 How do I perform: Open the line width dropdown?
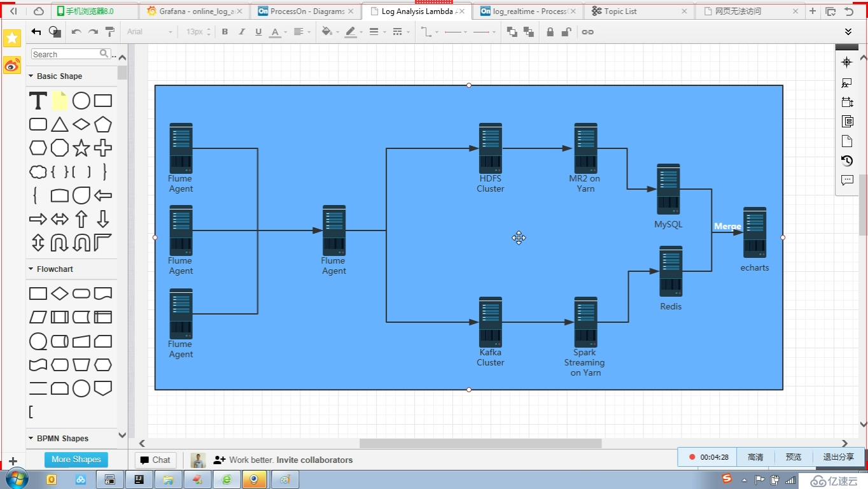(x=377, y=32)
